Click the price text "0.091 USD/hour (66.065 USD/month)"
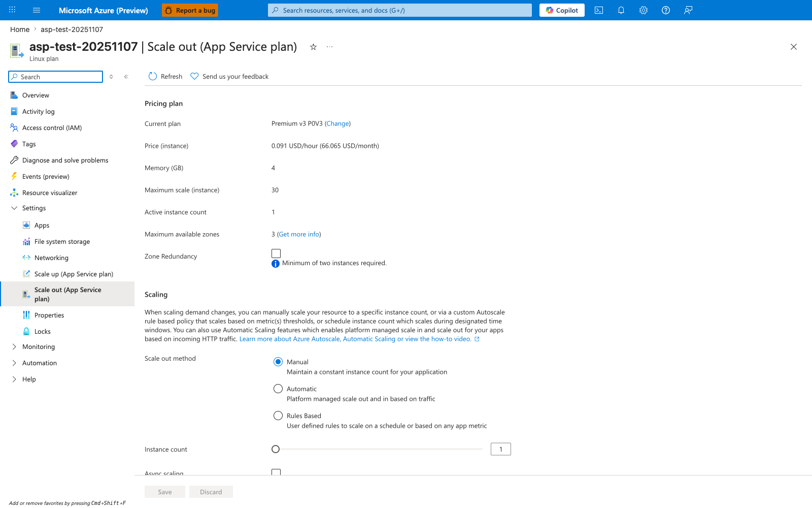Viewport: 812px width, 508px height. pyautogui.click(x=325, y=146)
